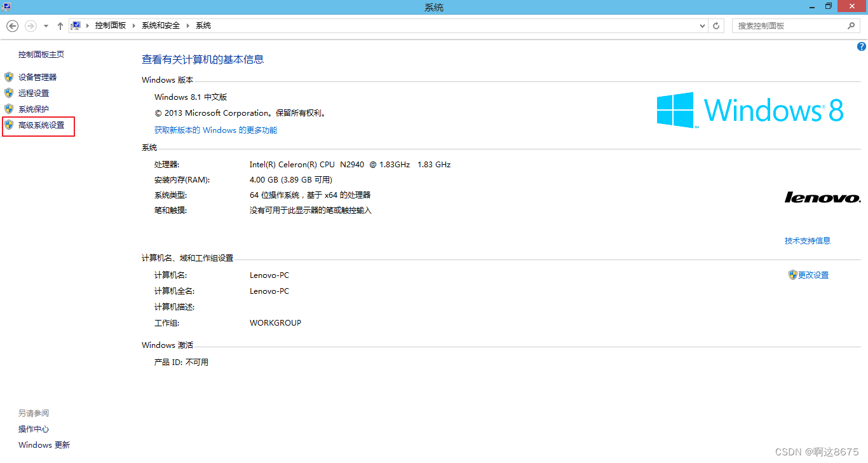Click the 查看有关计算机的基本信息 heading
868x463 pixels.
[x=203, y=59]
